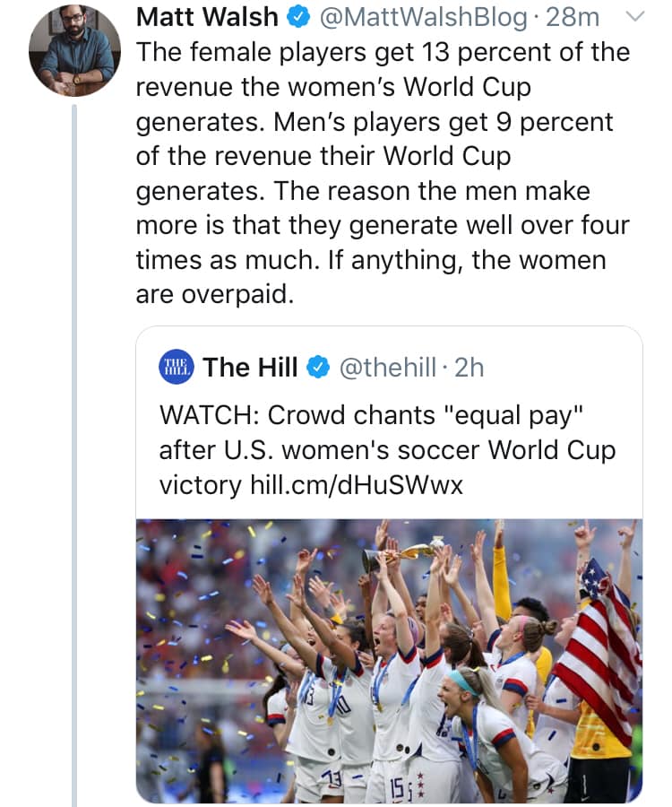672x807 pixels.
Task: Follow the hill.cm/dHuSWwx link
Action: click(x=357, y=485)
